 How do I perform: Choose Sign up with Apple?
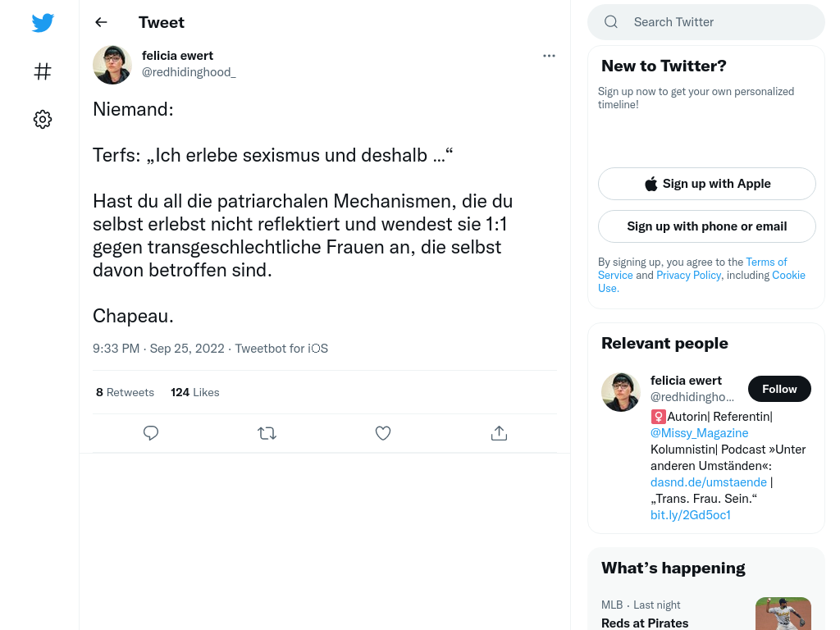pos(706,184)
